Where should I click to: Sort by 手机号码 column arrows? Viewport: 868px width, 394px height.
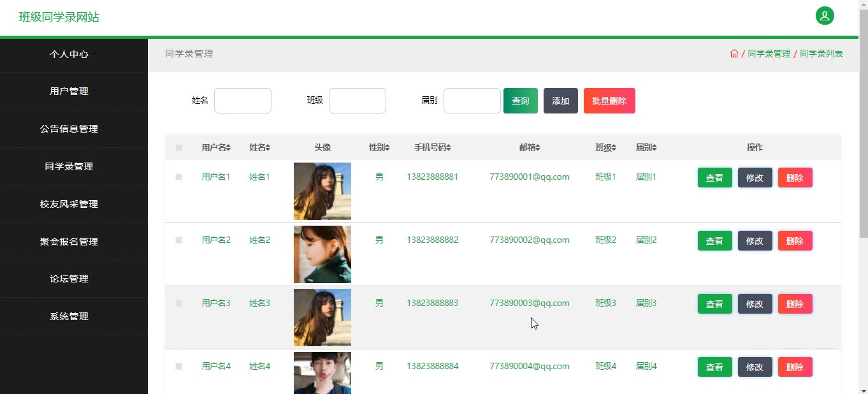pyautogui.click(x=448, y=148)
